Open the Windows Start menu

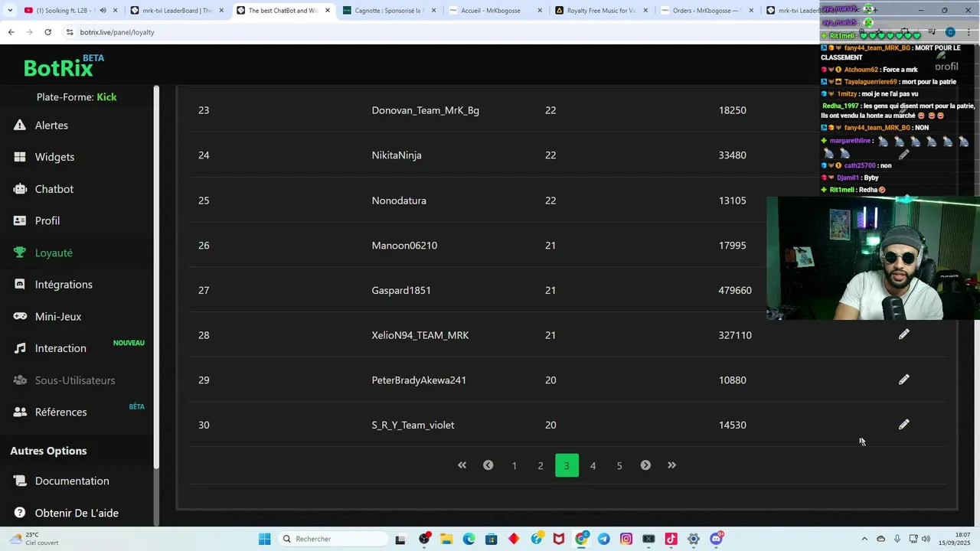pos(264,539)
